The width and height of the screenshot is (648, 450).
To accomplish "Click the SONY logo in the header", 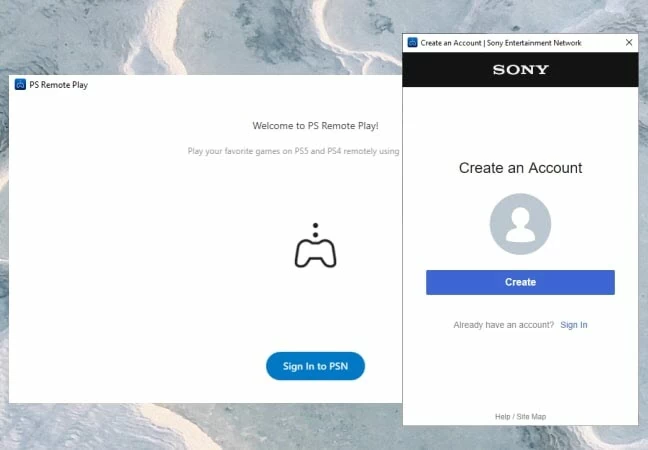I will tap(520, 70).
